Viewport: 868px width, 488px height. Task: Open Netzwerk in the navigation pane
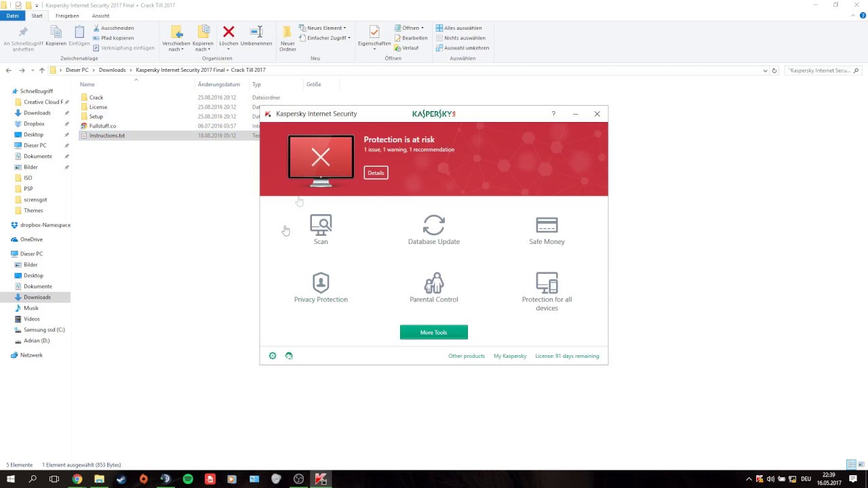(31, 355)
